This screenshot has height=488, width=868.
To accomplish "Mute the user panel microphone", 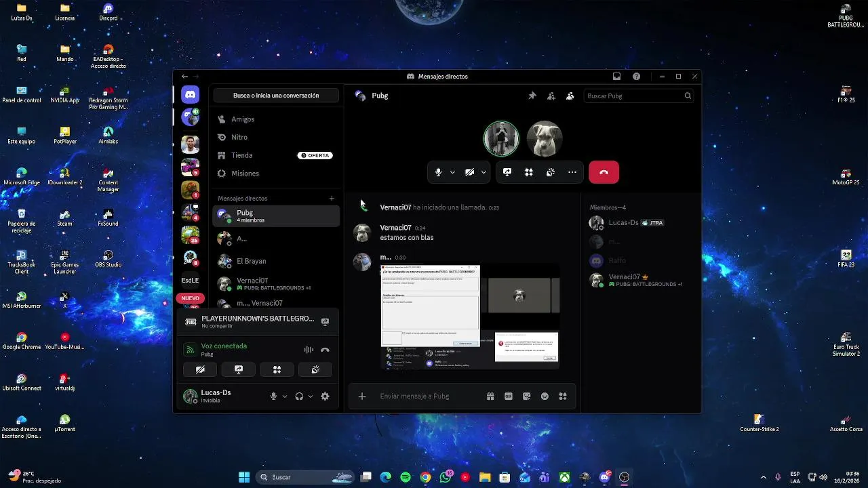I will coord(273,396).
